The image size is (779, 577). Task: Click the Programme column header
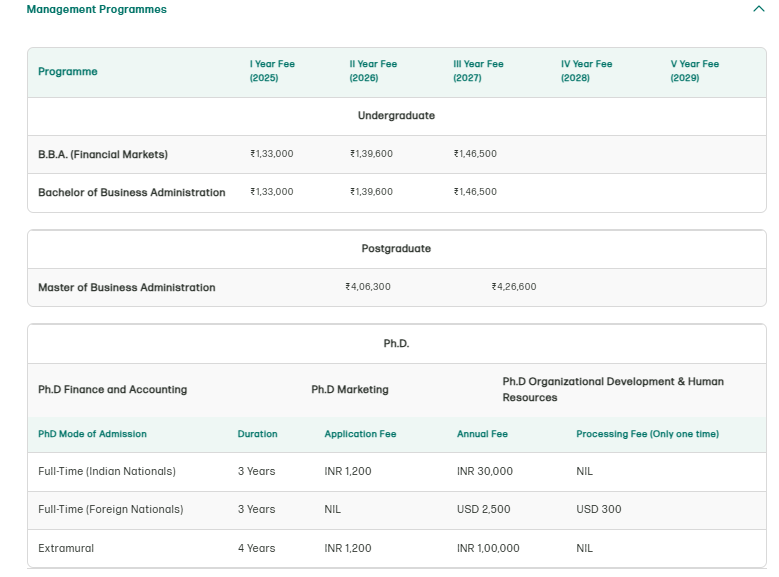click(67, 72)
